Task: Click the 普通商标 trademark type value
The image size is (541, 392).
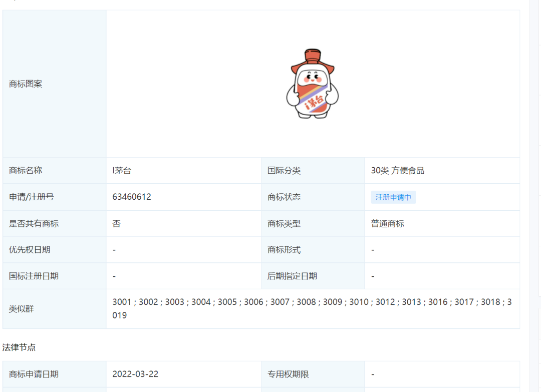Action: pos(387,223)
